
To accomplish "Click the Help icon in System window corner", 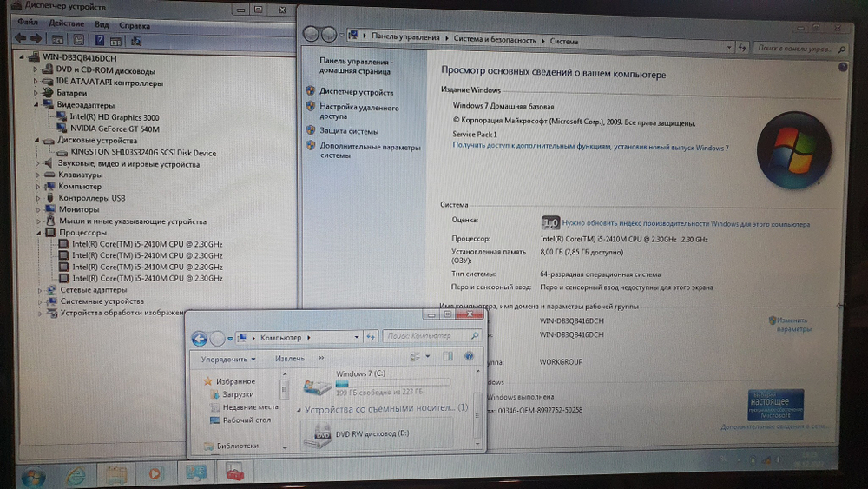I will (843, 67).
